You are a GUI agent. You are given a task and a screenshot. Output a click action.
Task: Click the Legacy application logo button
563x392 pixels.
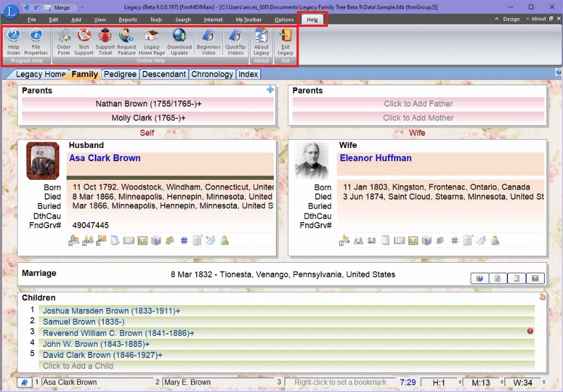click(11, 11)
